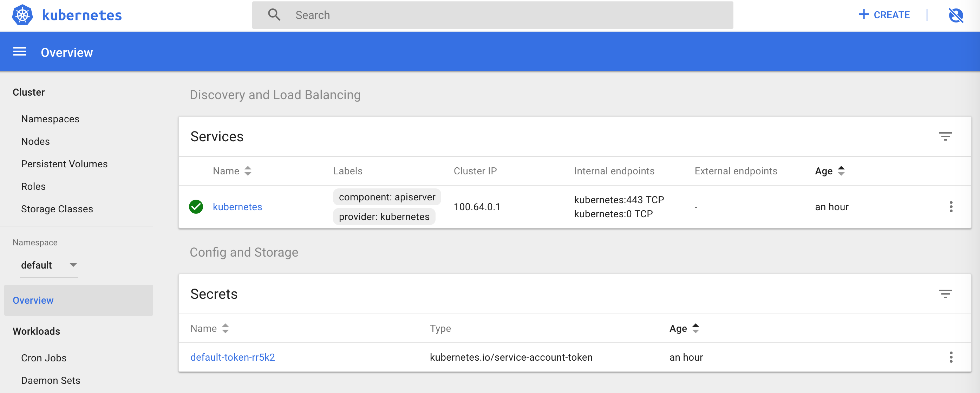The width and height of the screenshot is (980, 393).
Task: Open the namespace selector showing default
Action: click(x=49, y=265)
